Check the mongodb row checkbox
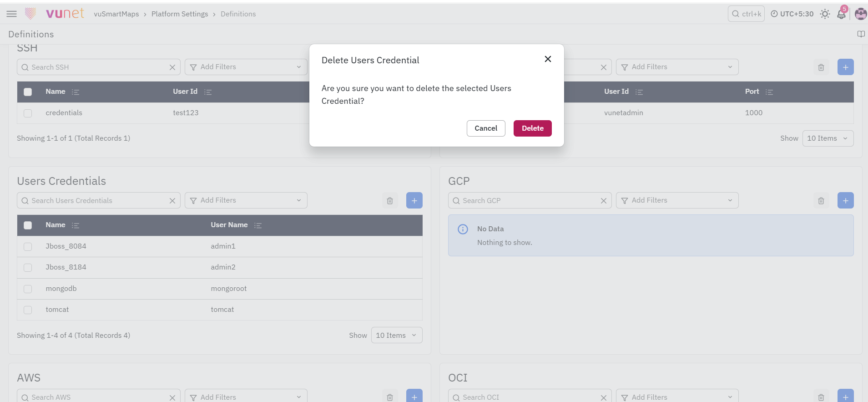 tap(28, 289)
